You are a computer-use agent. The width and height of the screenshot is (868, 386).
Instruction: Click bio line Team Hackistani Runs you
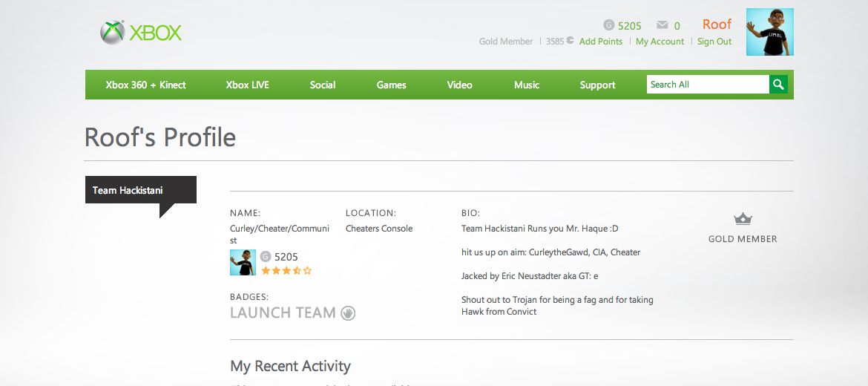tap(539, 228)
